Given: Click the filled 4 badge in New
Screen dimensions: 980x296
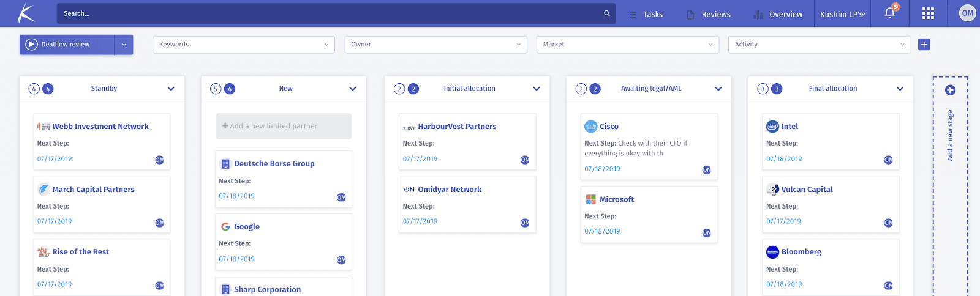Looking at the screenshot, I should point(230,89).
